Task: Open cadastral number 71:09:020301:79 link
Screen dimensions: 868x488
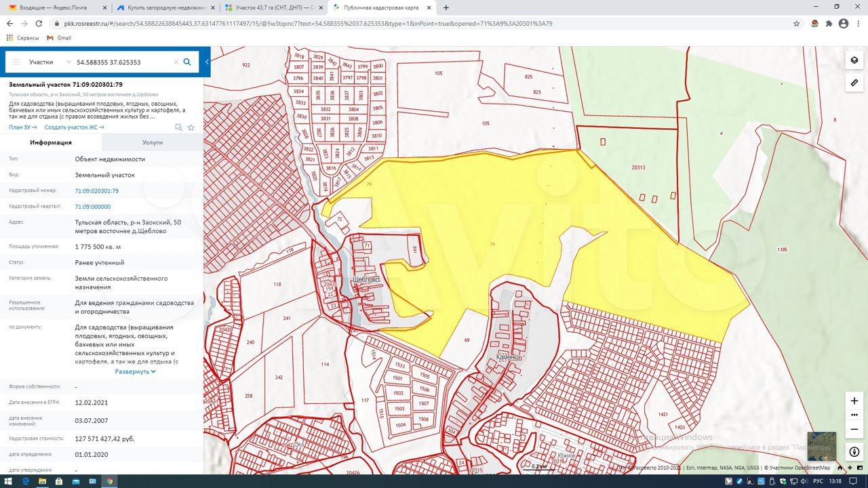Action: (96, 191)
